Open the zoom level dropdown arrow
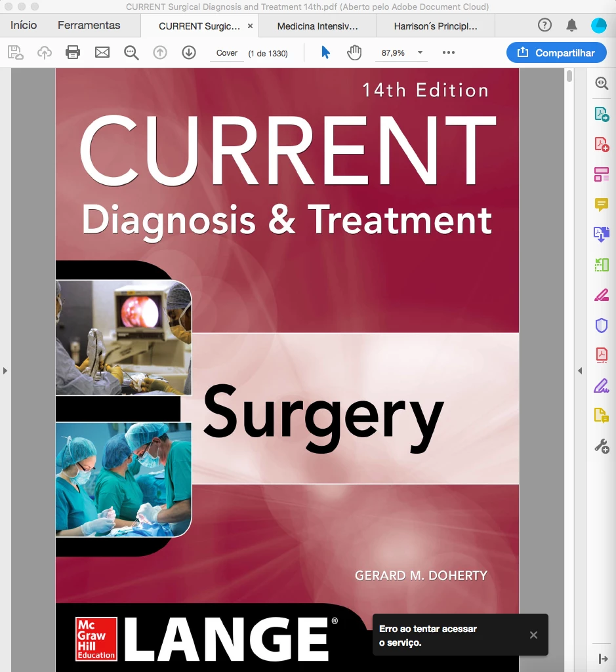The height and width of the screenshot is (672, 616). [x=421, y=52]
